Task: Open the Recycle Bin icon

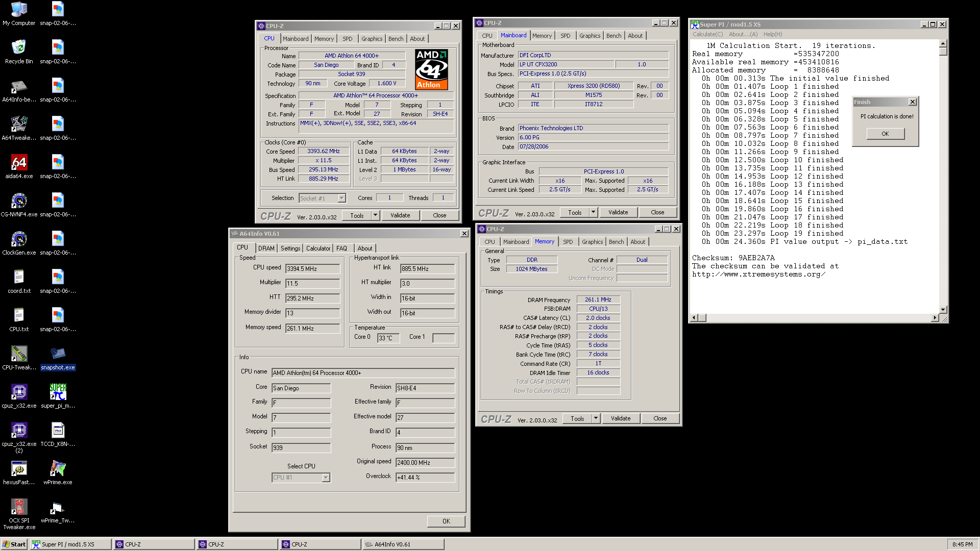Action: 19,52
